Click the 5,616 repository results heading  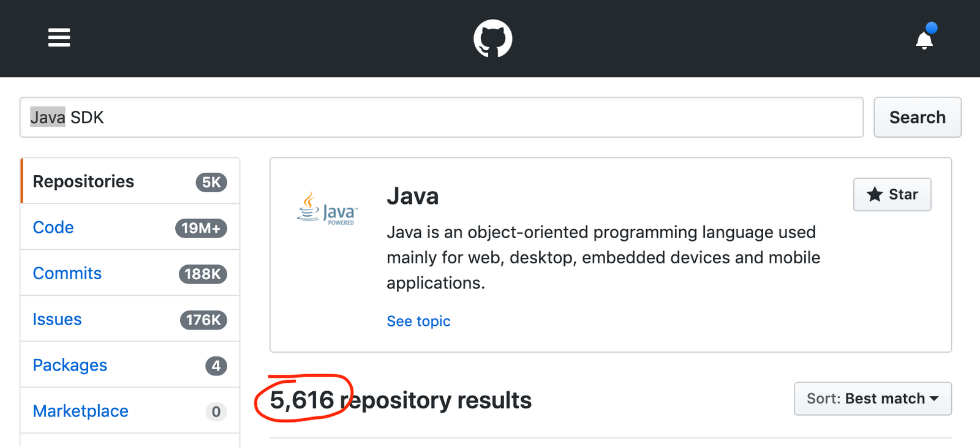[401, 400]
